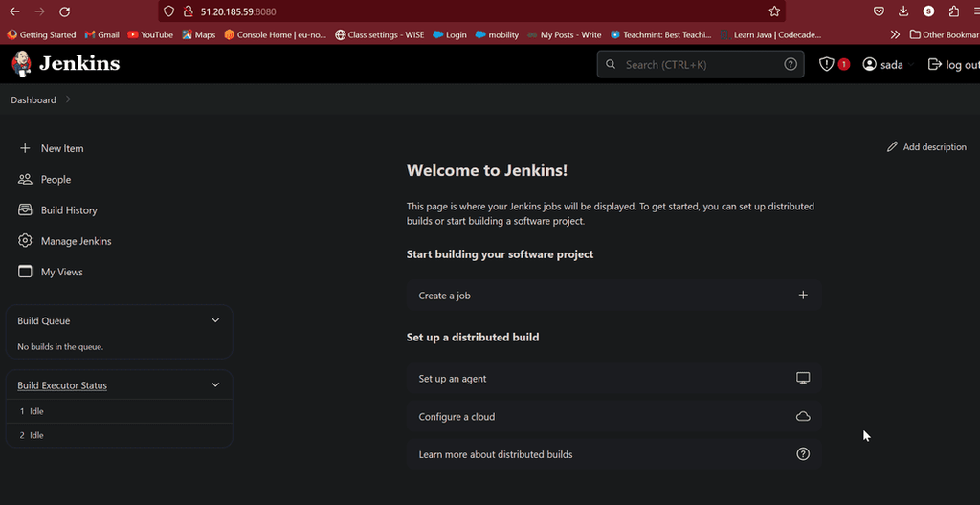Click the "No builds in the queue." text
This screenshot has width=980, height=505.
coord(60,346)
